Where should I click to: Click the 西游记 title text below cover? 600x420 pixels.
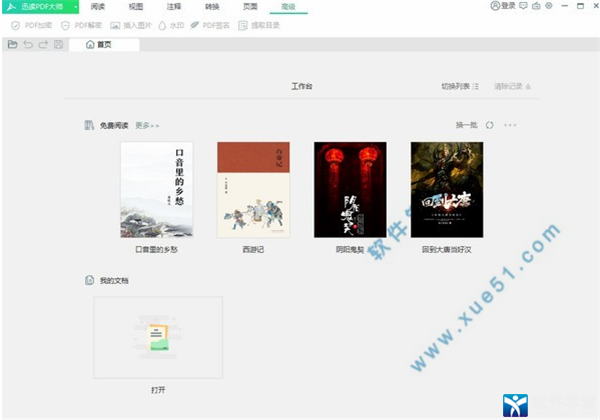tap(253, 250)
